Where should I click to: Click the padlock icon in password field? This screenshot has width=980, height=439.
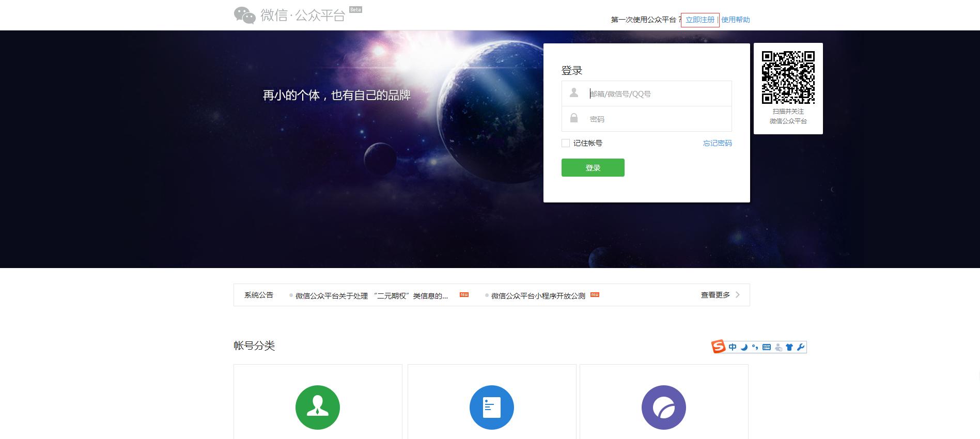point(574,118)
